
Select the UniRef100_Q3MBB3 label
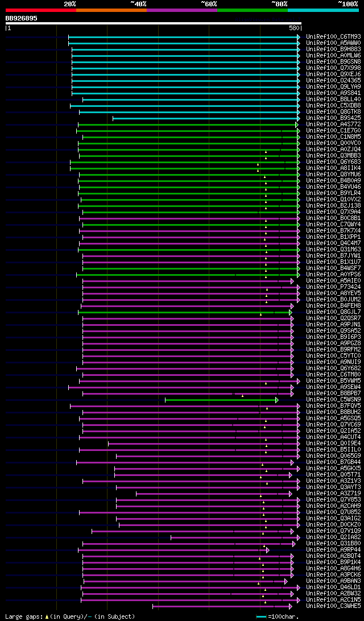coord(333,156)
